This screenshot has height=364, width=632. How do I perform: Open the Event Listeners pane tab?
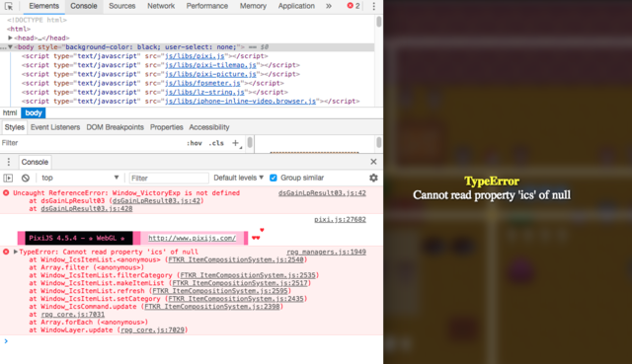click(55, 127)
